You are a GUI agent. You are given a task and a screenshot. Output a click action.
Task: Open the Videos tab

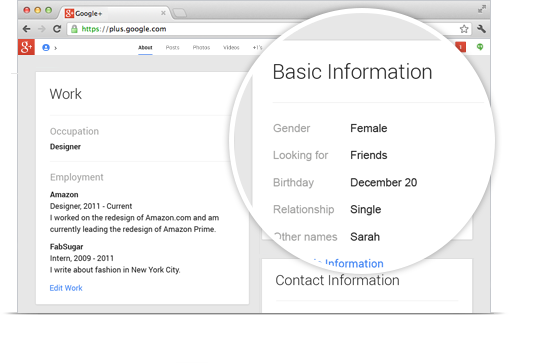pos(231,47)
